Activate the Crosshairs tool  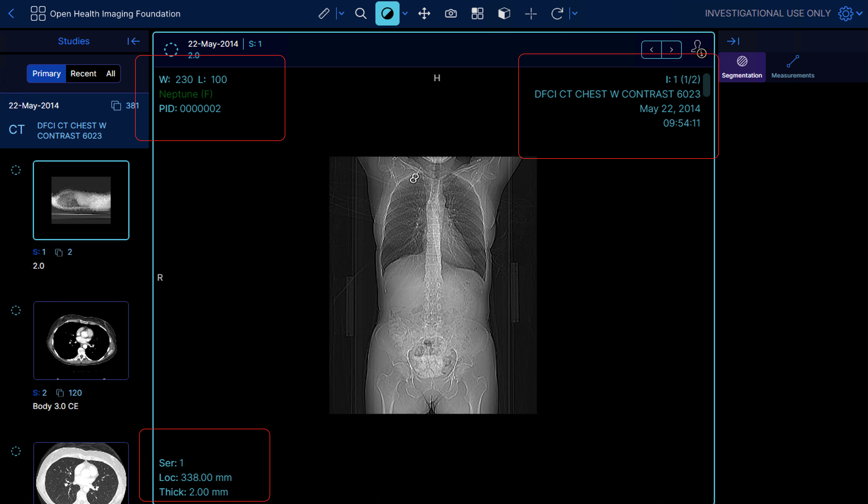[531, 14]
